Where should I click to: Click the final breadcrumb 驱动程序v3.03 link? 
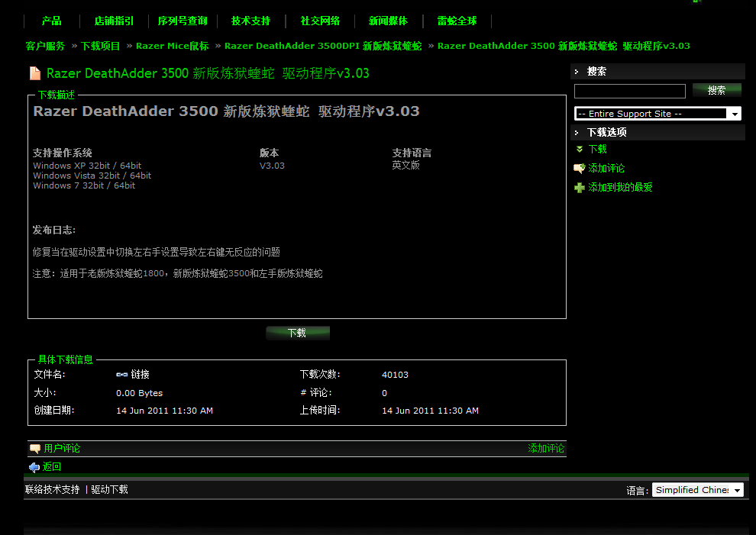(x=564, y=47)
